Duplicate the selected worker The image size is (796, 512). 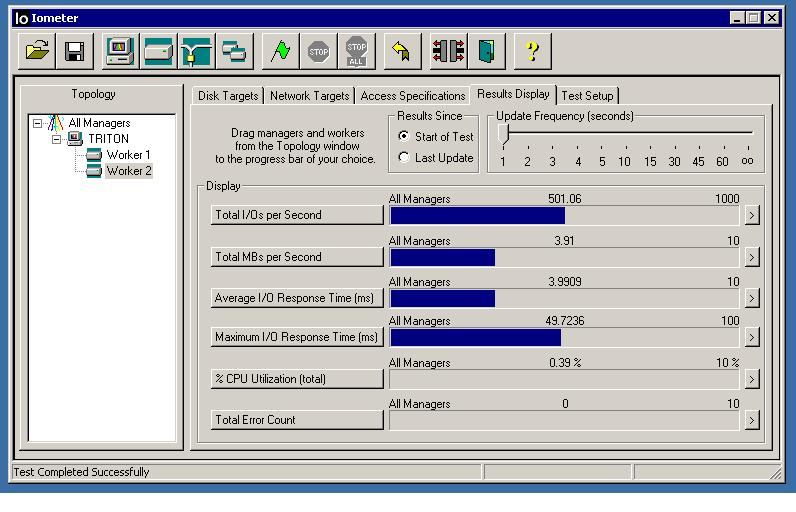point(235,51)
